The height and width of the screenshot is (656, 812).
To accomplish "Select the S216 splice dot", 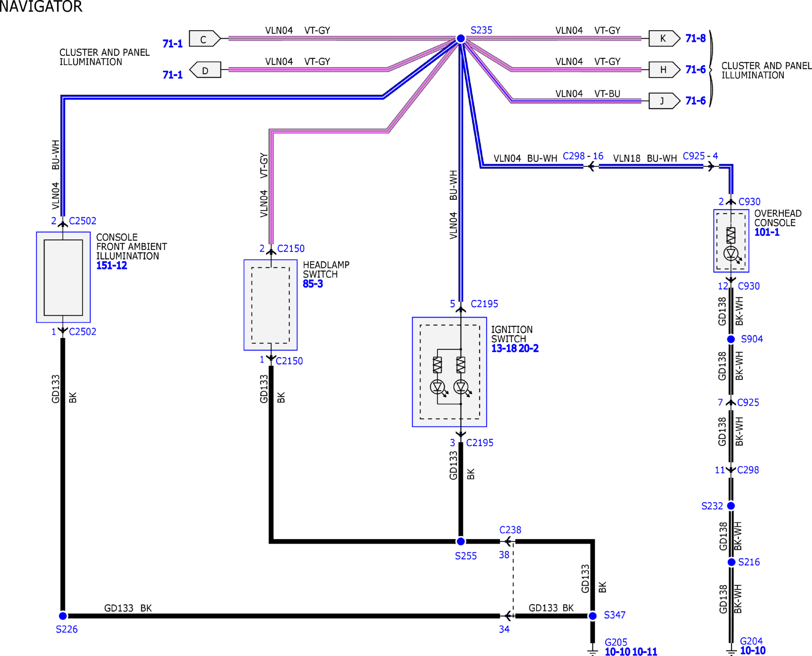I will pyautogui.click(x=731, y=562).
